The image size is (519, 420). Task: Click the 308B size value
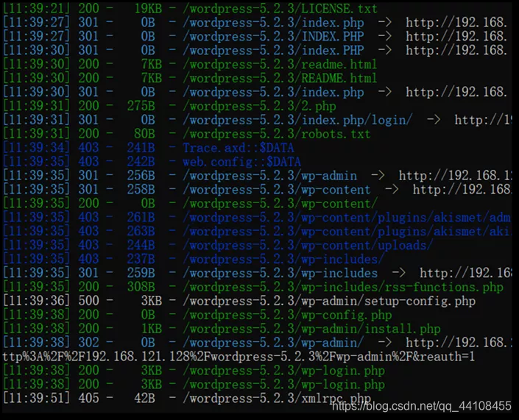click(141, 286)
